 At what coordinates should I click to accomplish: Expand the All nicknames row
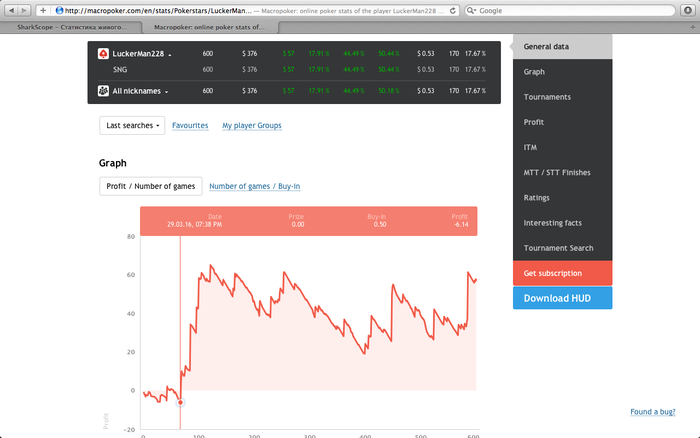[167, 92]
